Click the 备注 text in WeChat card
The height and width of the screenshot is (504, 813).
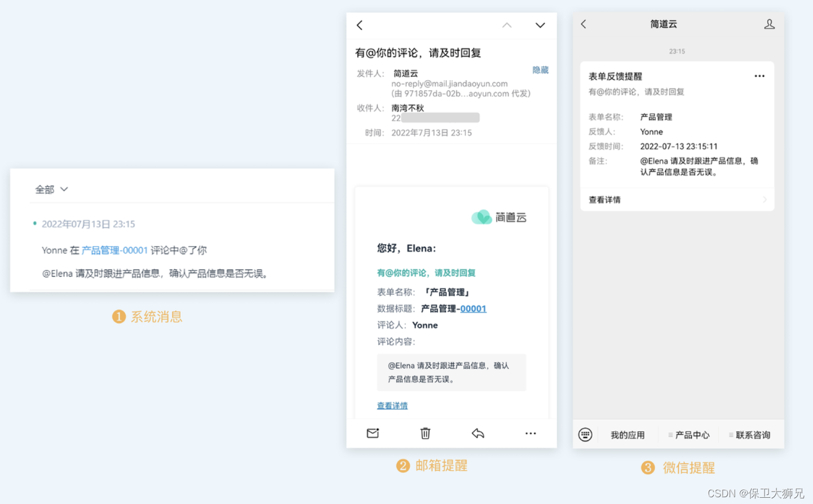click(699, 166)
